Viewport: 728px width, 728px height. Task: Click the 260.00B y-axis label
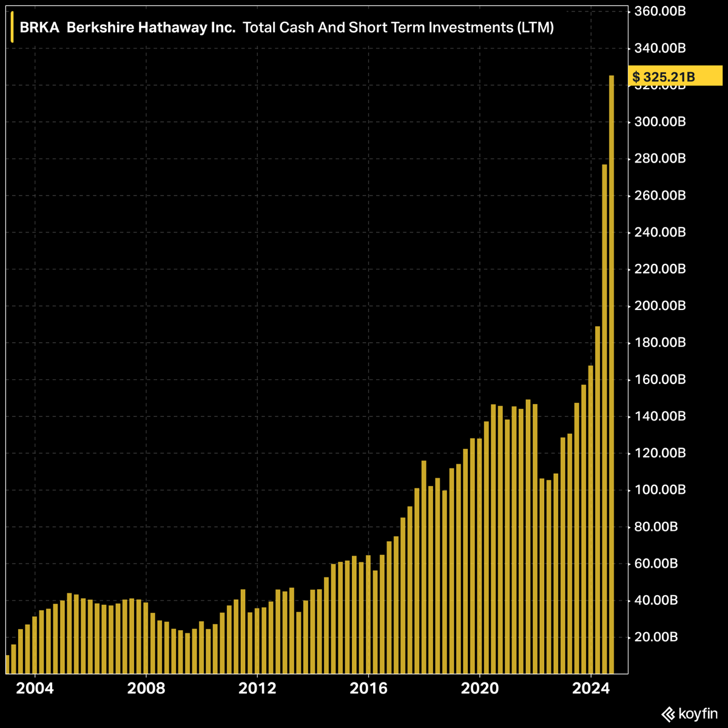pyautogui.click(x=660, y=195)
